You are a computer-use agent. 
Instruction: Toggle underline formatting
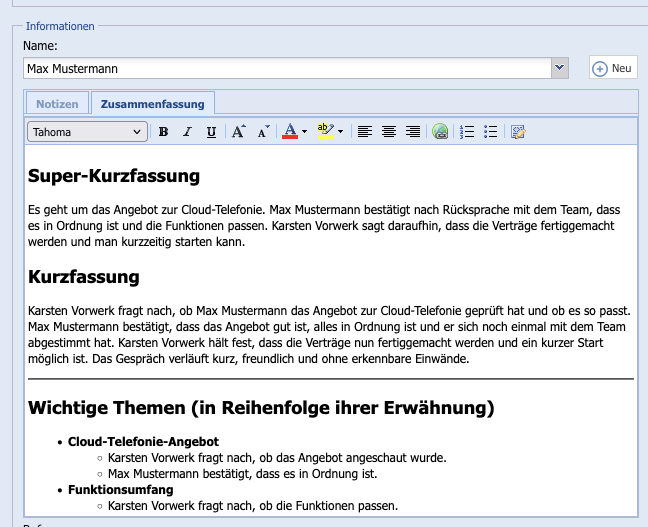(211, 132)
